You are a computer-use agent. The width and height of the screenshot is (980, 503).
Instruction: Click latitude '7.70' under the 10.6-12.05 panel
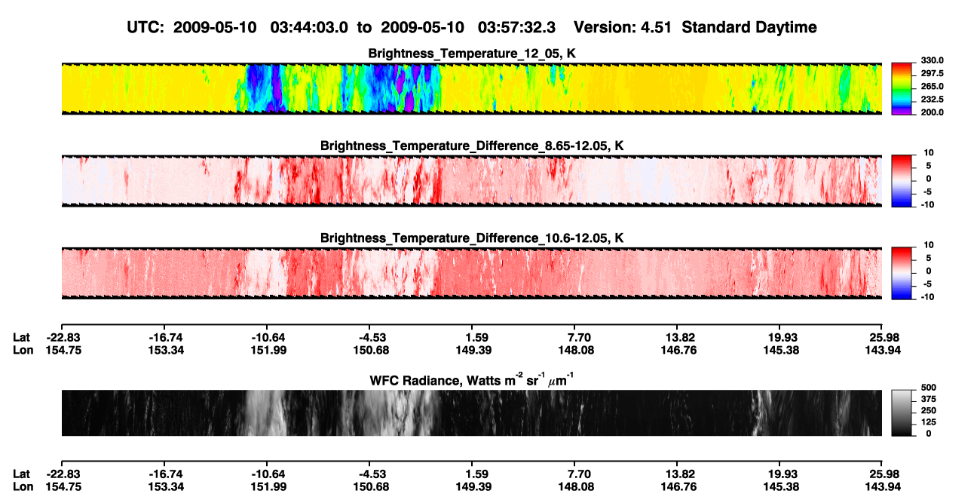point(575,337)
